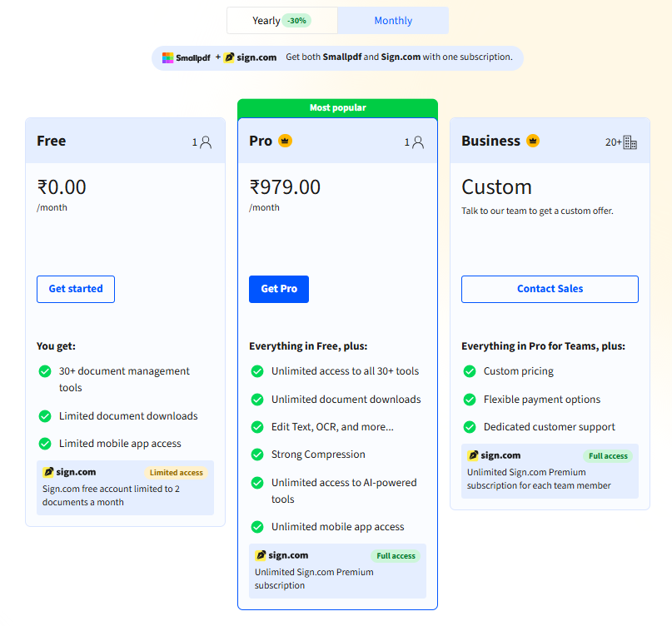Switch billing to Monthly
The height and width of the screenshot is (626, 672).
pyautogui.click(x=393, y=21)
